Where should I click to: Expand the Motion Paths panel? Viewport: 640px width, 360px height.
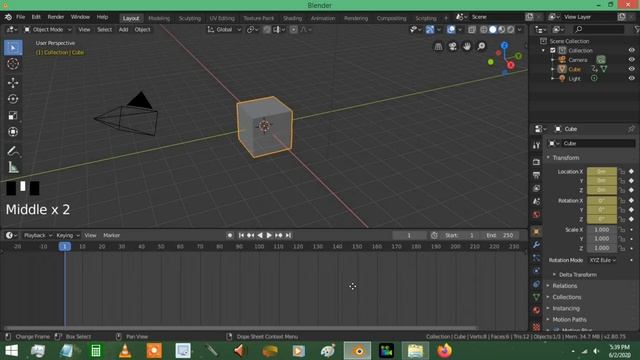click(569, 320)
